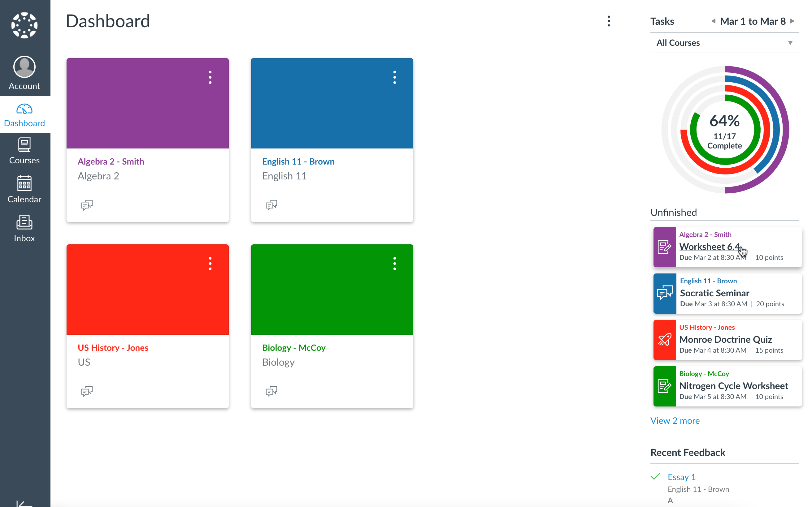
Task: Go to the previous week of tasks
Action: coord(713,21)
